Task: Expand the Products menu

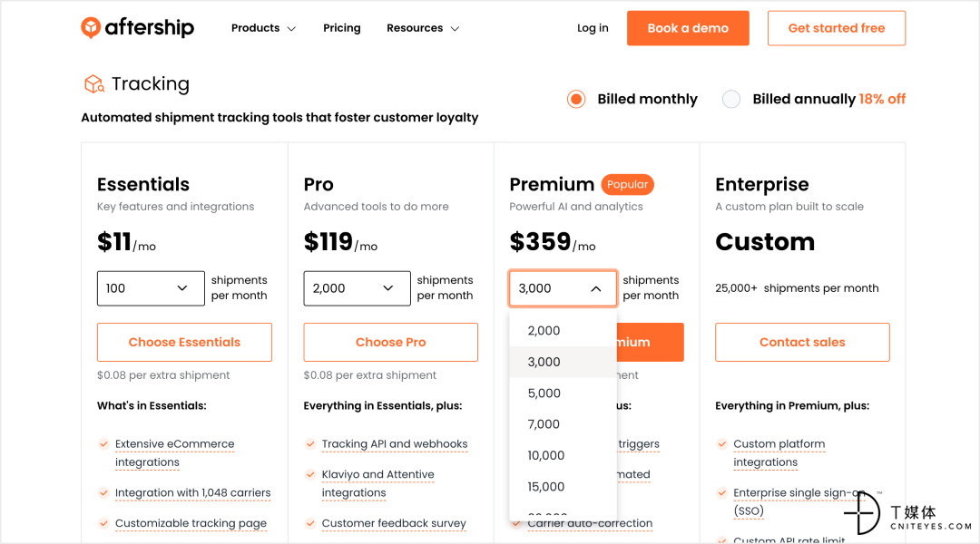Action: point(263,28)
